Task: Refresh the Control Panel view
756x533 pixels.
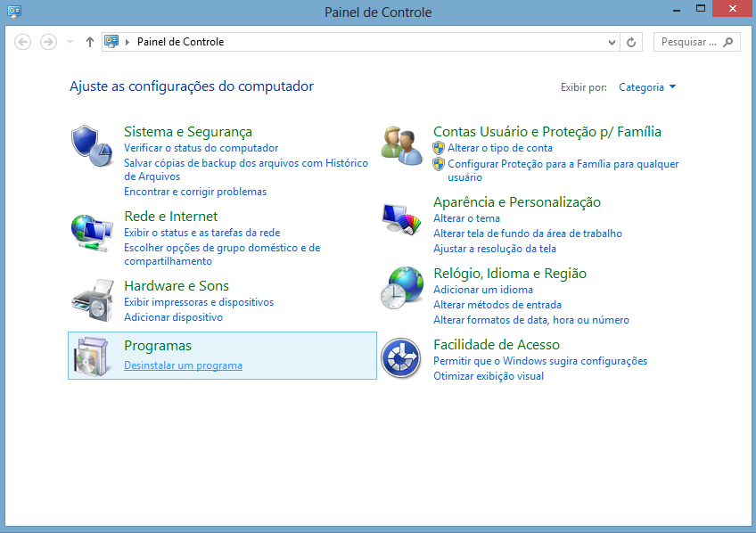Action: click(631, 43)
